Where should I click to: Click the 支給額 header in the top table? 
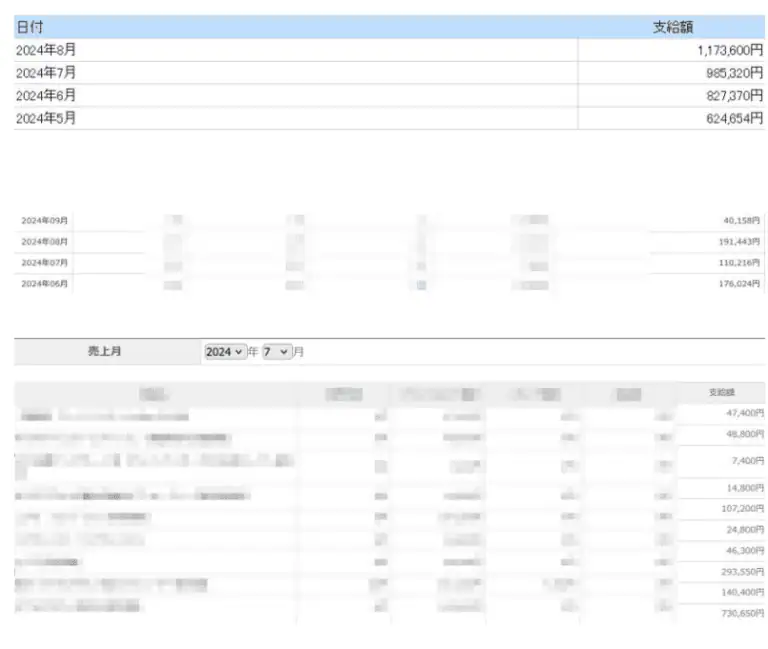[x=673, y=28]
